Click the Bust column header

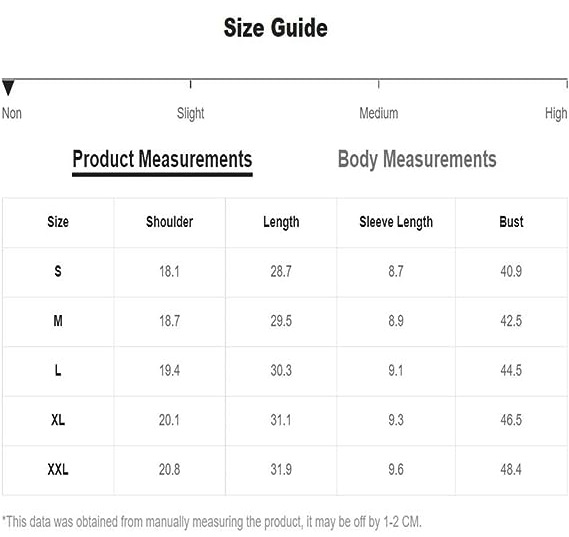click(x=511, y=222)
